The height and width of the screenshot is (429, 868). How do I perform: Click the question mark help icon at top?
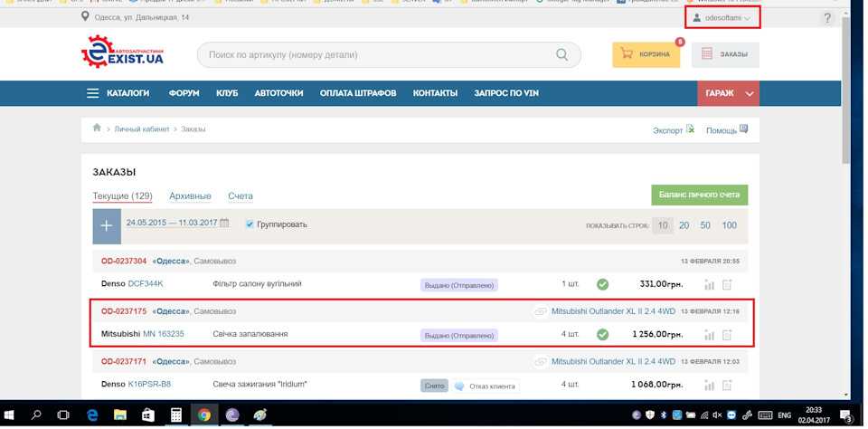(x=826, y=18)
